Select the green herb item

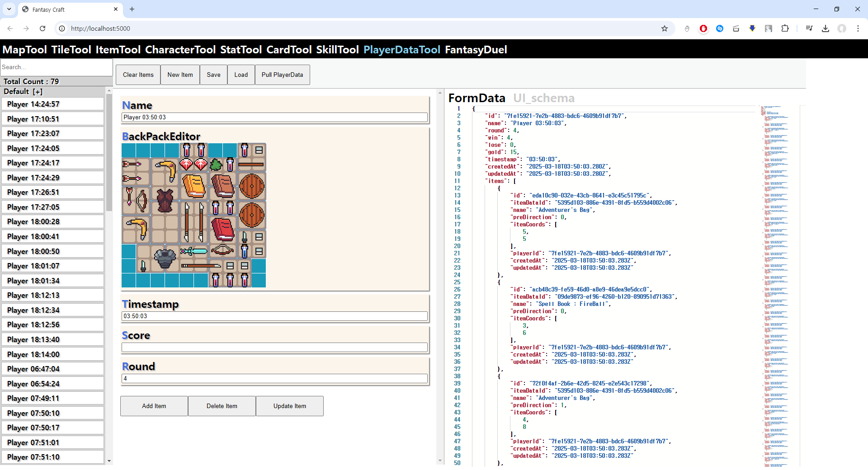216,164
